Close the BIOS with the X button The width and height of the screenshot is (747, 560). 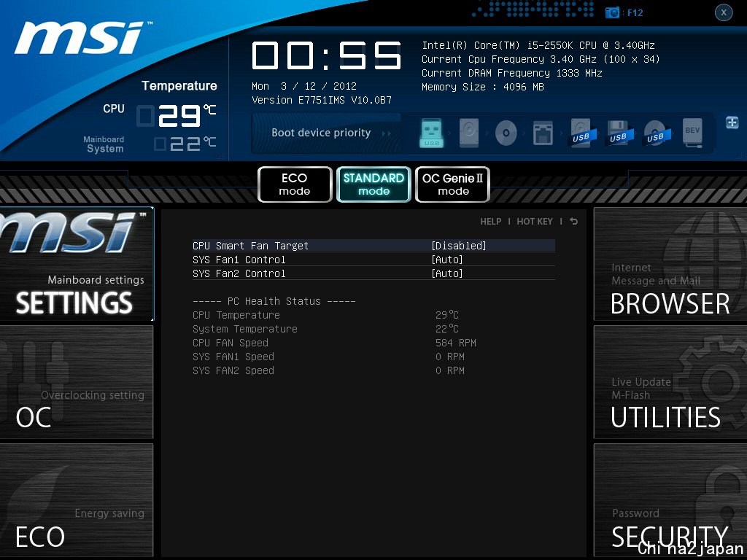pos(724,12)
